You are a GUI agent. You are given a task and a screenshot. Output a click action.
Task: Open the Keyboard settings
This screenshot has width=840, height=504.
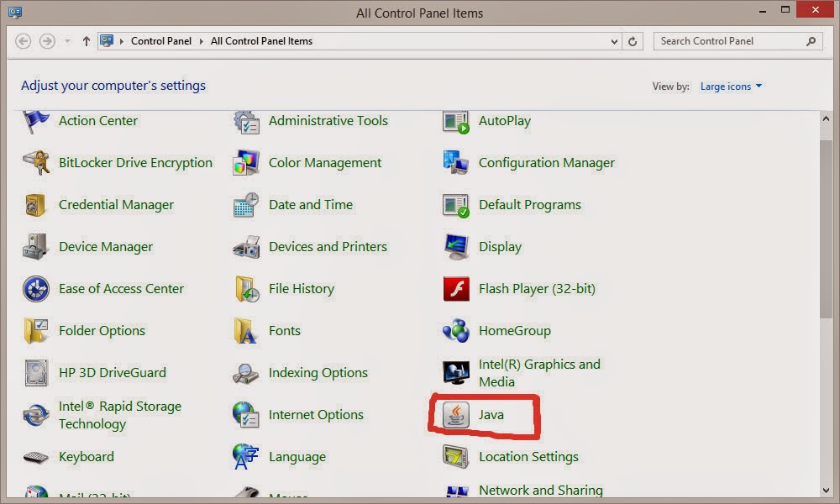coord(87,456)
